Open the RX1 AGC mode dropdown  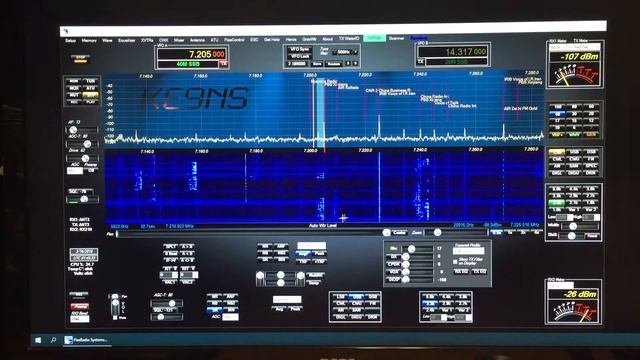(x=75, y=171)
